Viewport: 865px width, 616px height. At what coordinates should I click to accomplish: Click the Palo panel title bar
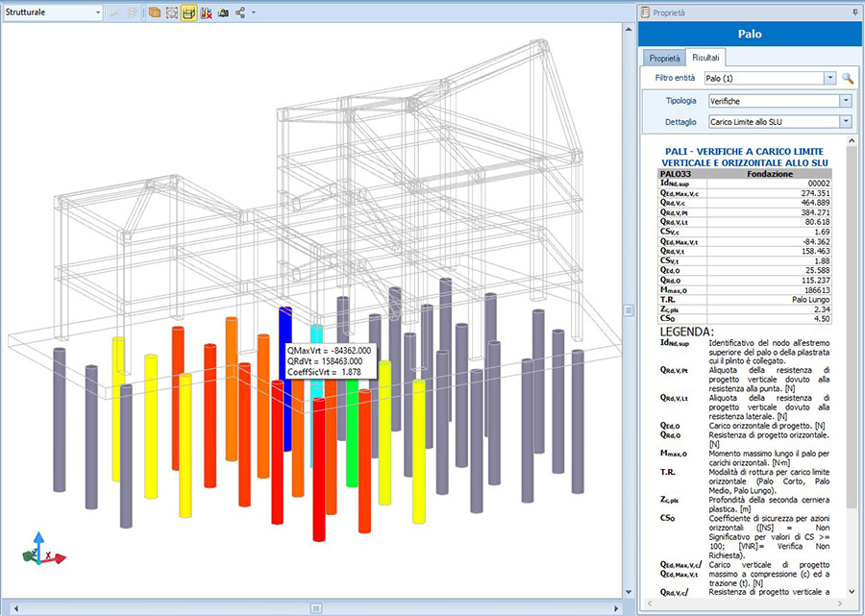point(750,34)
